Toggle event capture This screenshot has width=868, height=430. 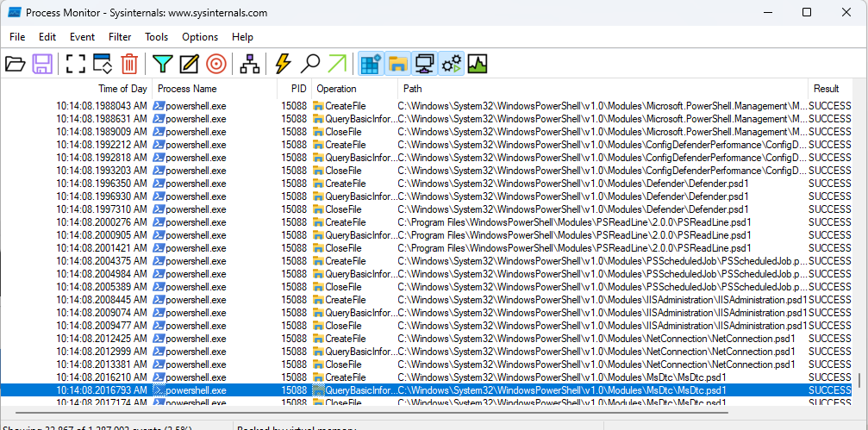tap(76, 64)
